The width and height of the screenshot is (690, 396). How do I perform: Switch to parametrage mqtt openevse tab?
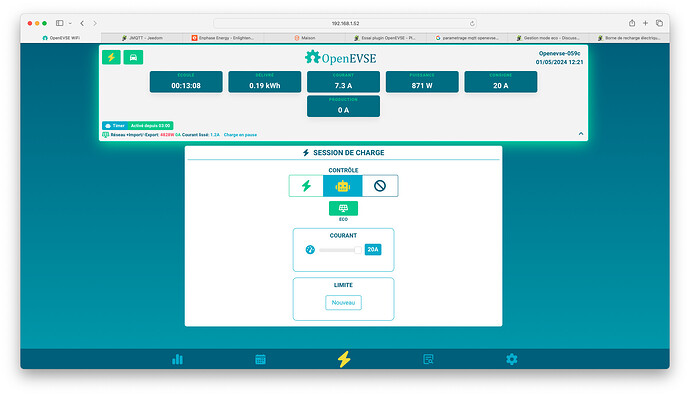[467, 38]
